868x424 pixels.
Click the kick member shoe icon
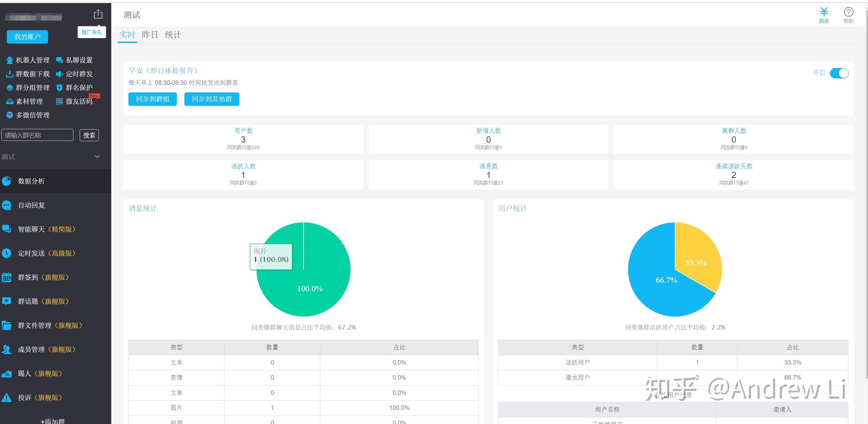[x=7, y=374]
